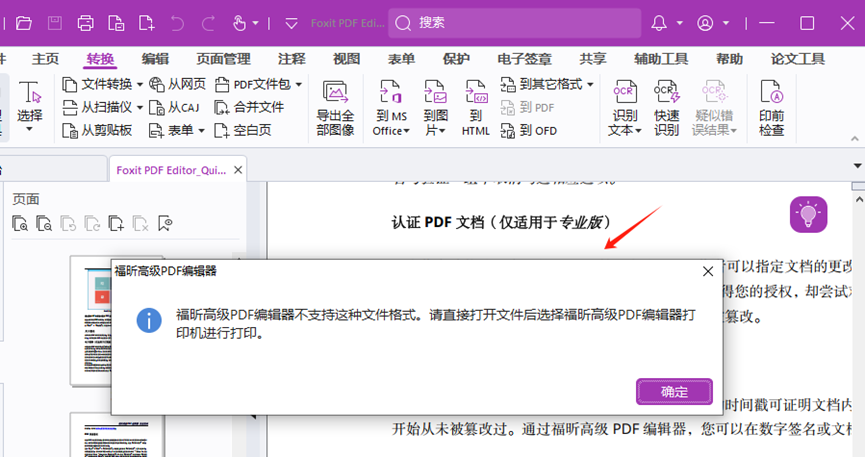865x457 pixels.
Task: Open the 识别文本 OCR tool
Action: tap(625, 108)
